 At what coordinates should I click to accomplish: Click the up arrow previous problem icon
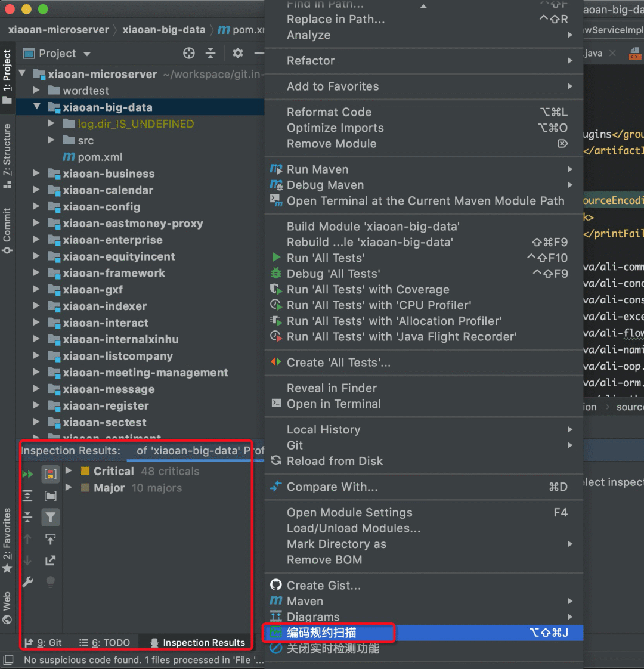pos(28,539)
